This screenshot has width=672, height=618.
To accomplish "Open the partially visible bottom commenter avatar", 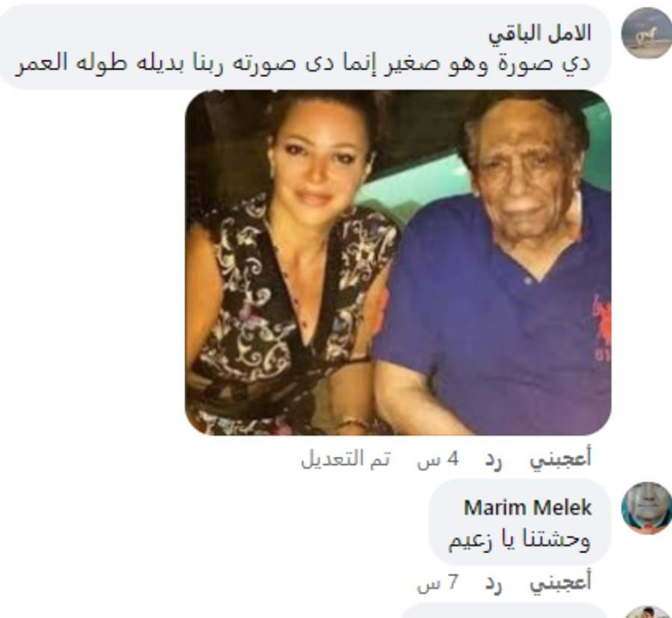I will (x=647, y=613).
